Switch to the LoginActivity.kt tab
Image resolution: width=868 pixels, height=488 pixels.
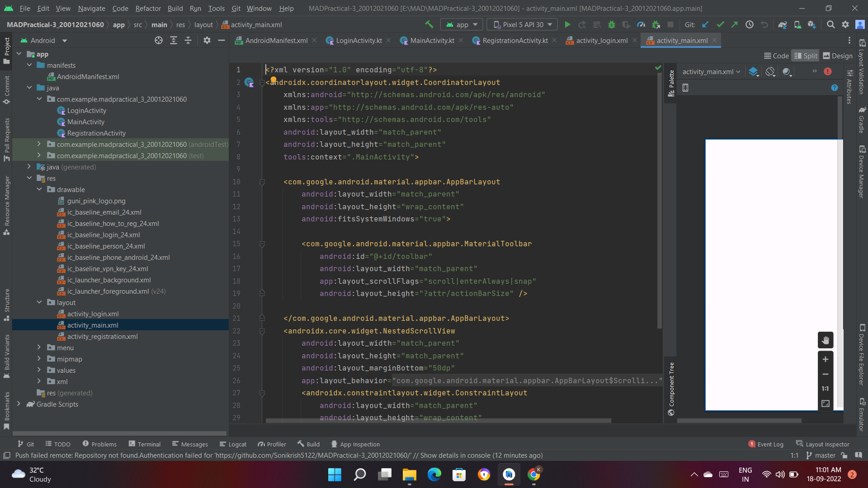pyautogui.click(x=359, y=40)
